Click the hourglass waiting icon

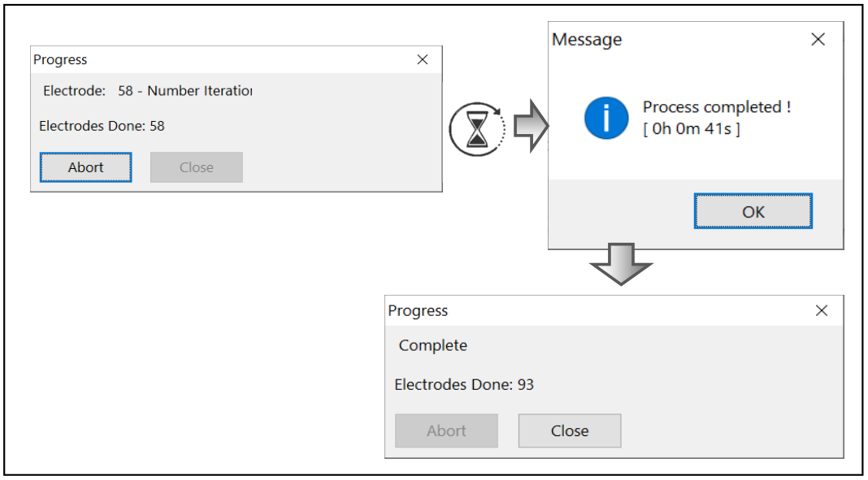click(x=477, y=128)
